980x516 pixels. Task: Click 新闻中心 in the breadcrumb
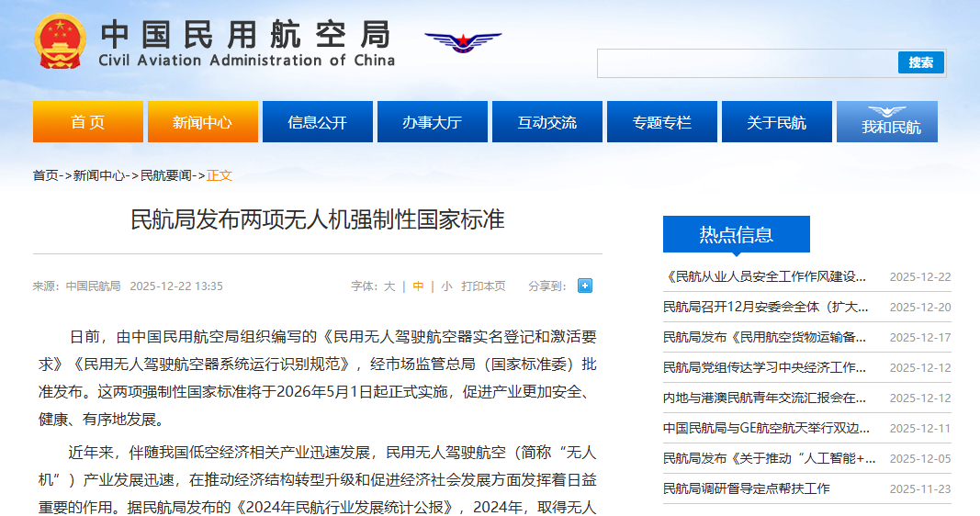[x=99, y=175]
